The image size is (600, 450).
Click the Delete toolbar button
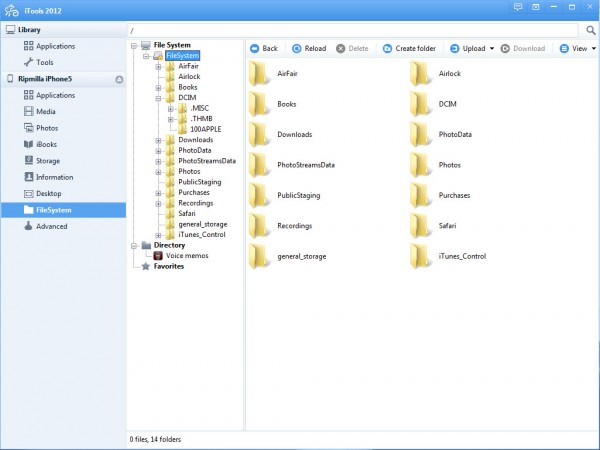352,49
